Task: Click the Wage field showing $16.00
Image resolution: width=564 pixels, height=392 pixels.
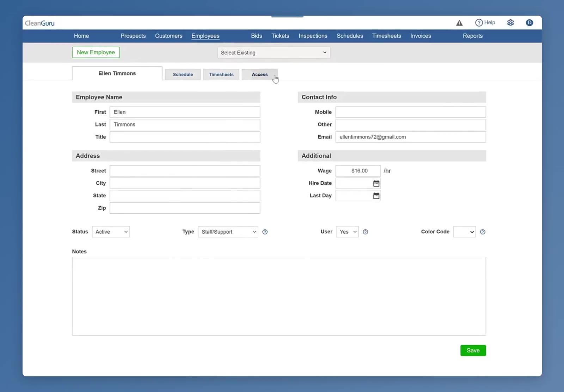Action: pos(358,171)
